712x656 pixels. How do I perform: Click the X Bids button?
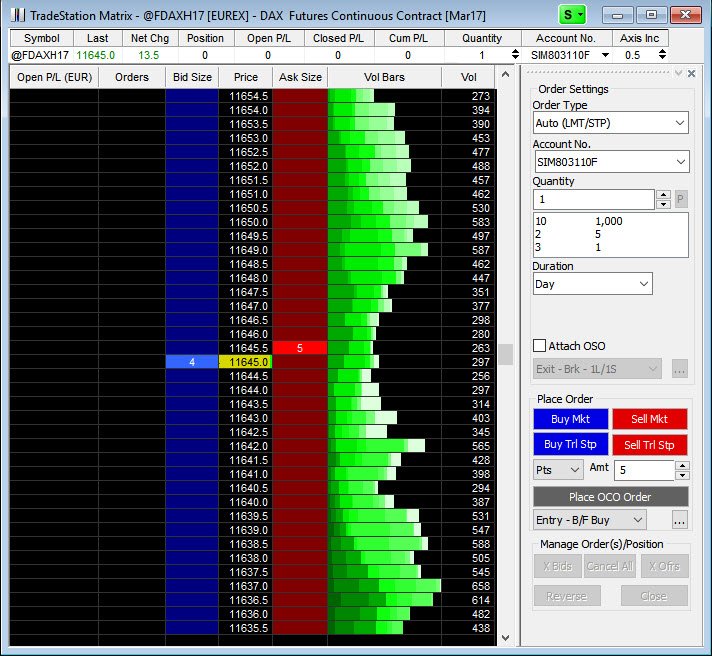point(558,566)
